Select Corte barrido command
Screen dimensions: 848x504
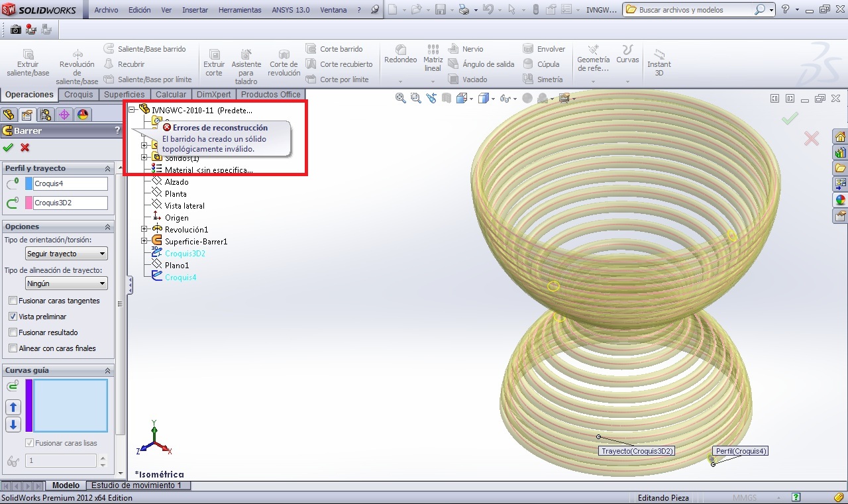pyautogui.click(x=335, y=49)
